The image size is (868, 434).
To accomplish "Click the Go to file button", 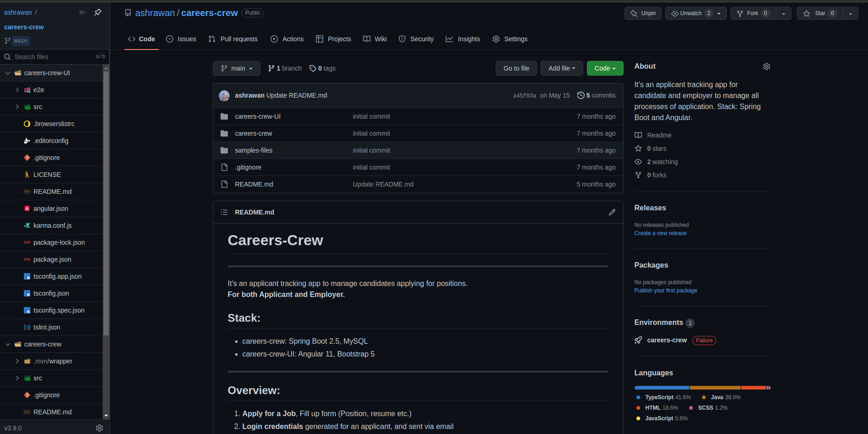I will 516,68.
